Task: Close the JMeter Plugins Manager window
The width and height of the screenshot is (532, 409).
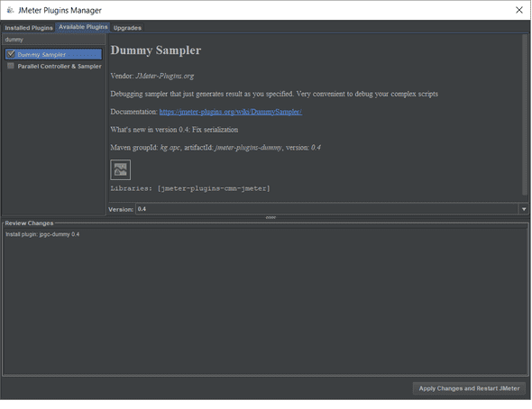Action: 519,10
